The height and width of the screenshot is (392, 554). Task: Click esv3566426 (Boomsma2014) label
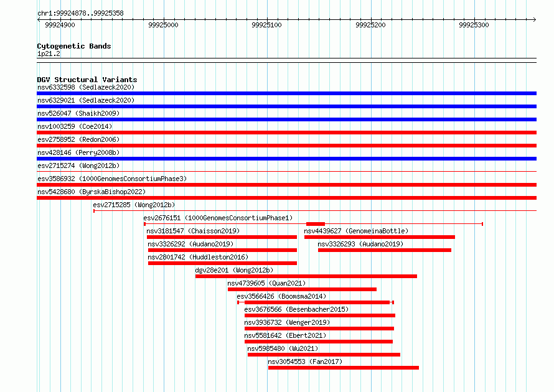(281, 296)
